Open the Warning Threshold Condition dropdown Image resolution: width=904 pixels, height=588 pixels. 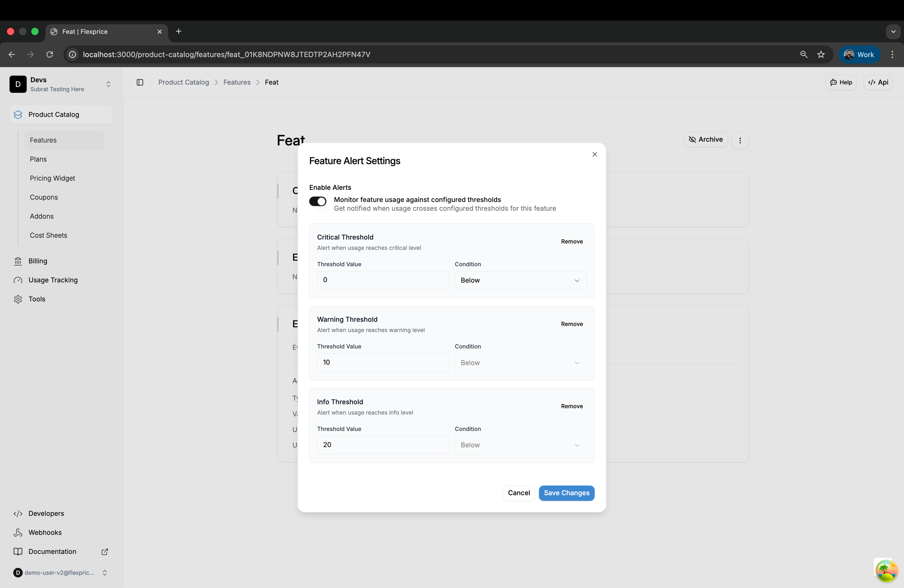coord(520,363)
